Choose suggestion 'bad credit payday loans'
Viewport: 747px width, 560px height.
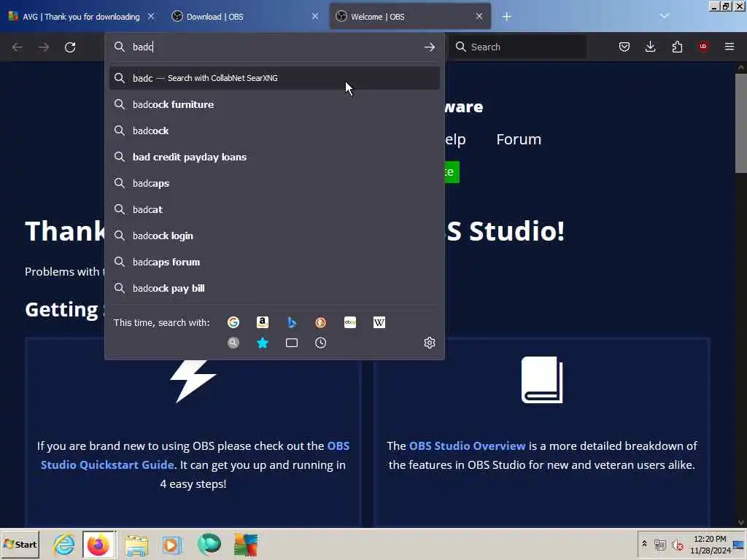pos(274,157)
